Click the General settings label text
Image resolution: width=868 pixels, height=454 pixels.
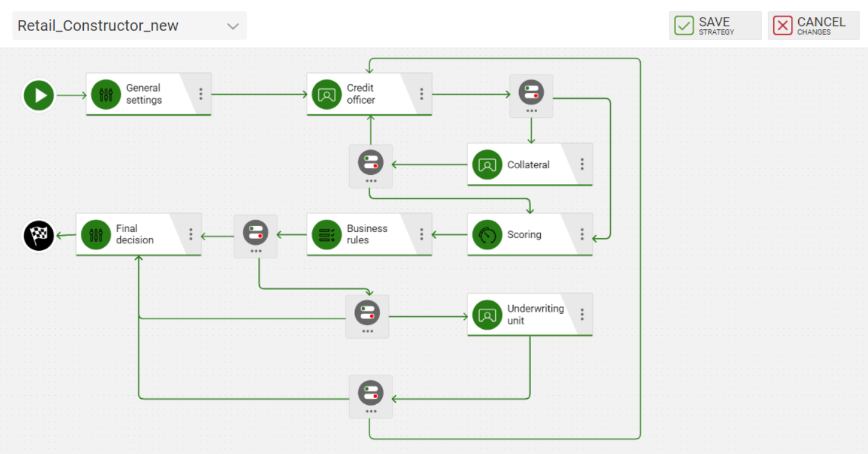[x=144, y=94]
